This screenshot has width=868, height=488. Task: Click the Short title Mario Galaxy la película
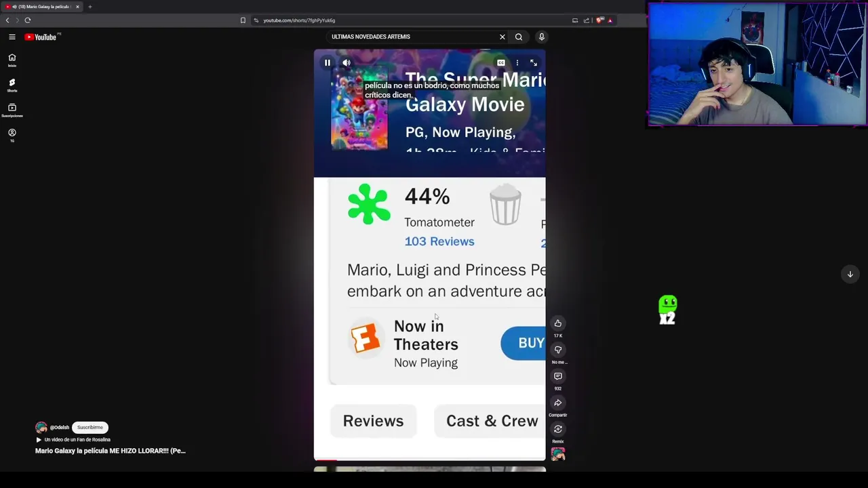[x=110, y=451]
